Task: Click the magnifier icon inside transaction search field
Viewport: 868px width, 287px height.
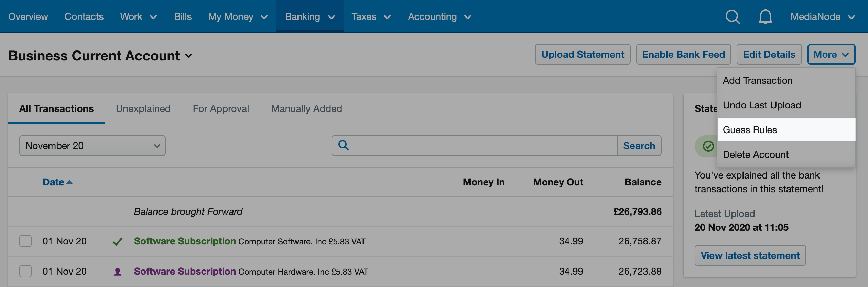Action: [343, 145]
